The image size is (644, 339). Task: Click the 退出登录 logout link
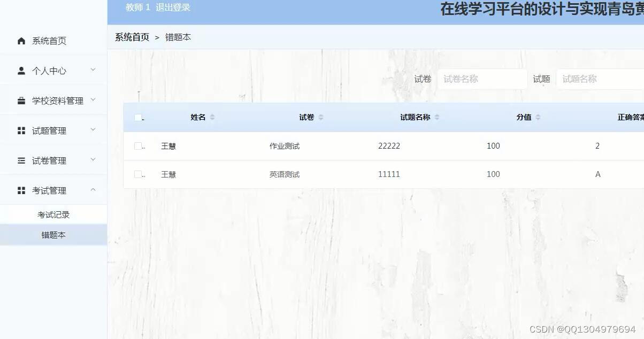tap(173, 7)
